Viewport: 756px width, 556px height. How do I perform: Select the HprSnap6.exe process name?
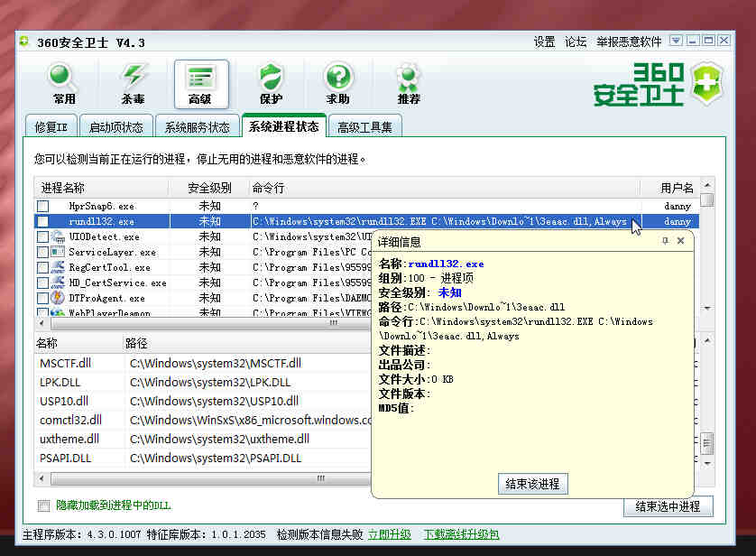(x=102, y=207)
